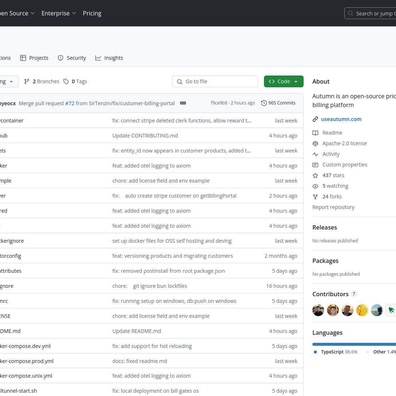This screenshot has height=396, width=396.
Task: Open Custom properties link
Action: 345,165
